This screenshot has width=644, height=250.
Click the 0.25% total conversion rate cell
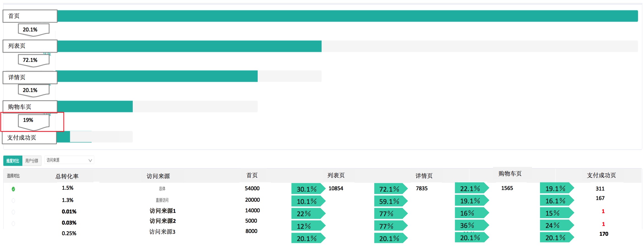pos(69,233)
